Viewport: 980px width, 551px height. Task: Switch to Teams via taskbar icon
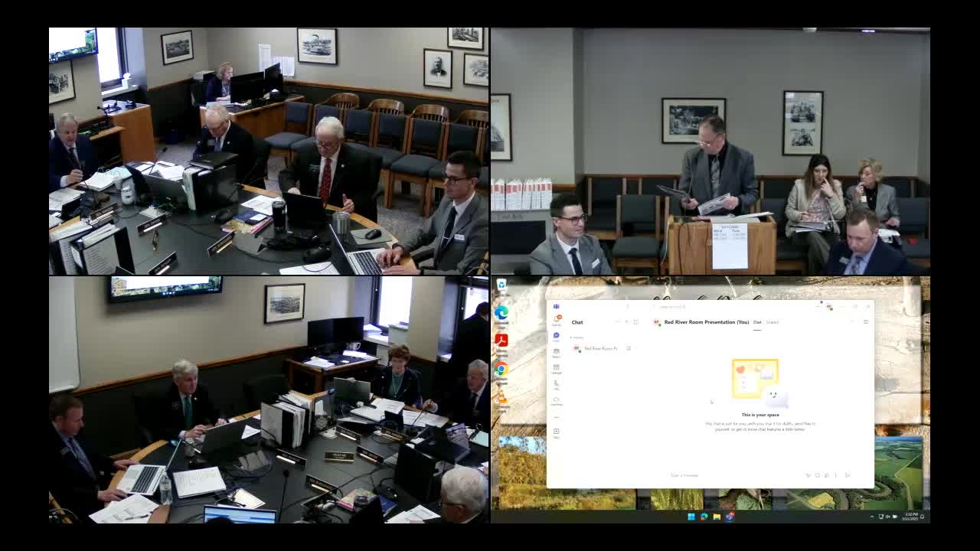pyautogui.click(x=730, y=517)
